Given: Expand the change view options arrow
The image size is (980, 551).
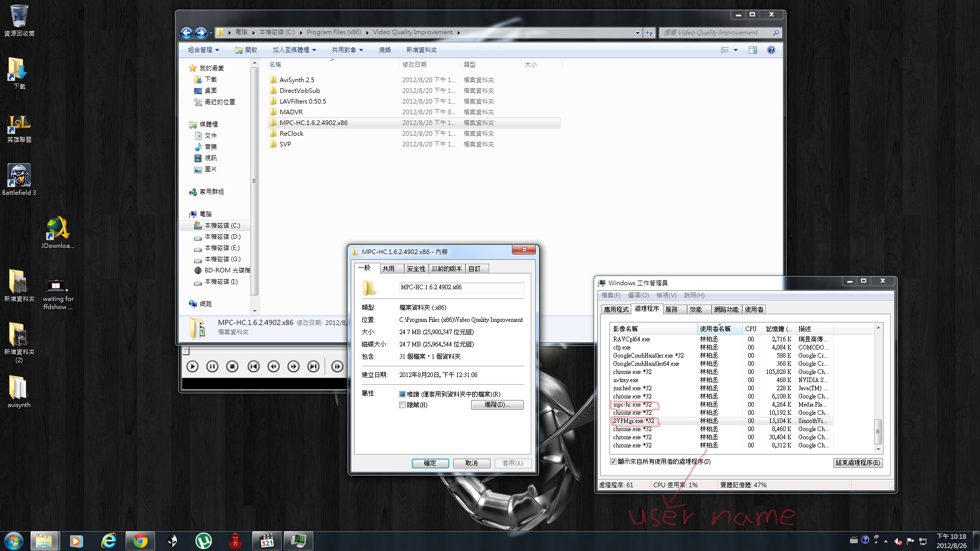Looking at the screenshot, I should point(736,50).
